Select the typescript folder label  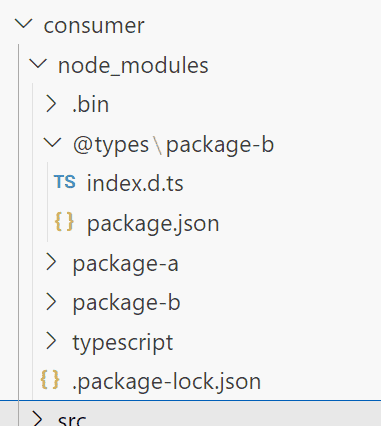123,343
